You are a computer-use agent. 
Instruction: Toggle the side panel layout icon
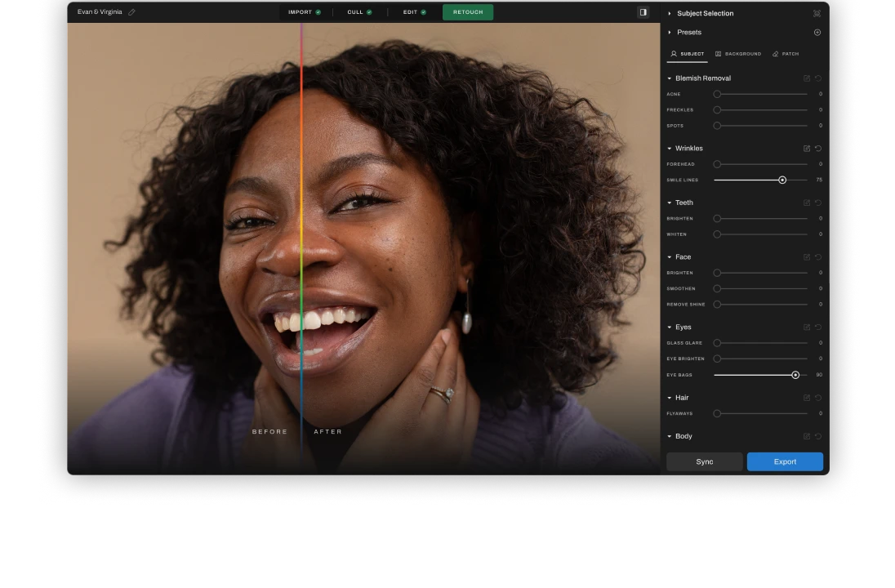pos(643,12)
